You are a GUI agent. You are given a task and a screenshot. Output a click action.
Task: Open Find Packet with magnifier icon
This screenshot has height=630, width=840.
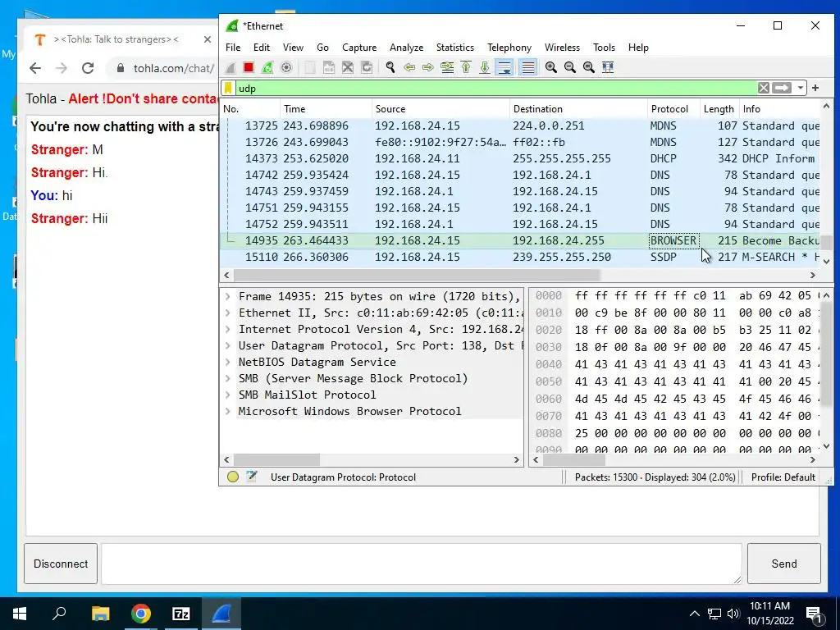390,67
